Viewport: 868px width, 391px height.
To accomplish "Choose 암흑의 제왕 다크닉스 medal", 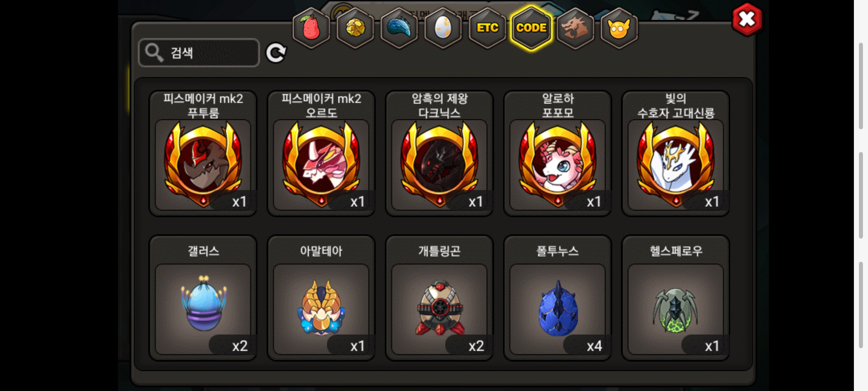I will 439,154.
